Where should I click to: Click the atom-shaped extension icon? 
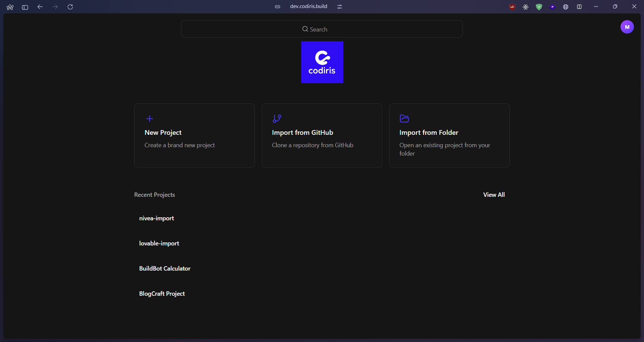coord(525,7)
